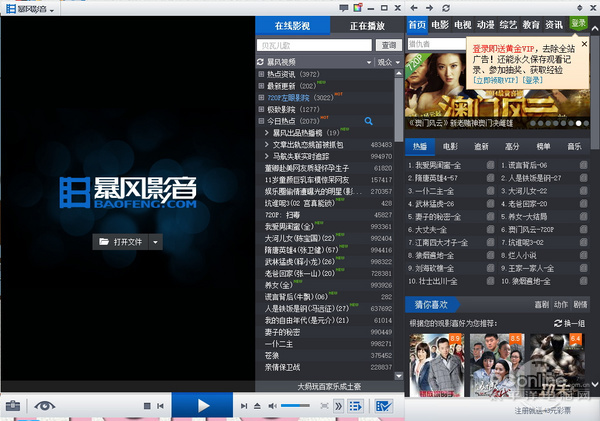Click the previous track button

(x=161, y=406)
